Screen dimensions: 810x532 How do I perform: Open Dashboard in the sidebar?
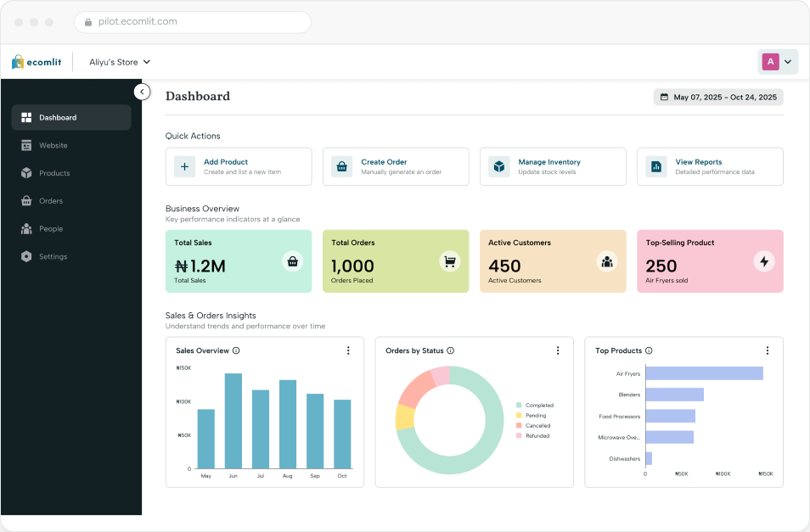point(71,118)
